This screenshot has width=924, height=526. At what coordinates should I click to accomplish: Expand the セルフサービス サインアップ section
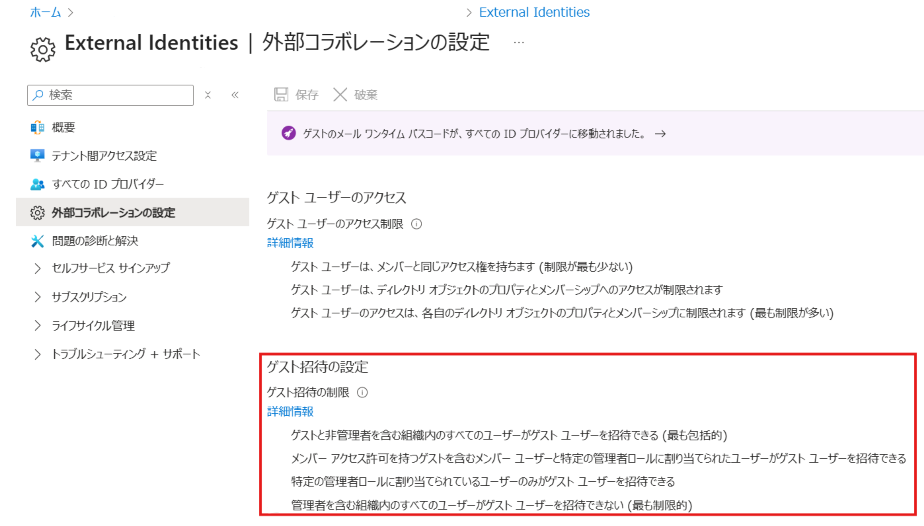[x=38, y=268]
